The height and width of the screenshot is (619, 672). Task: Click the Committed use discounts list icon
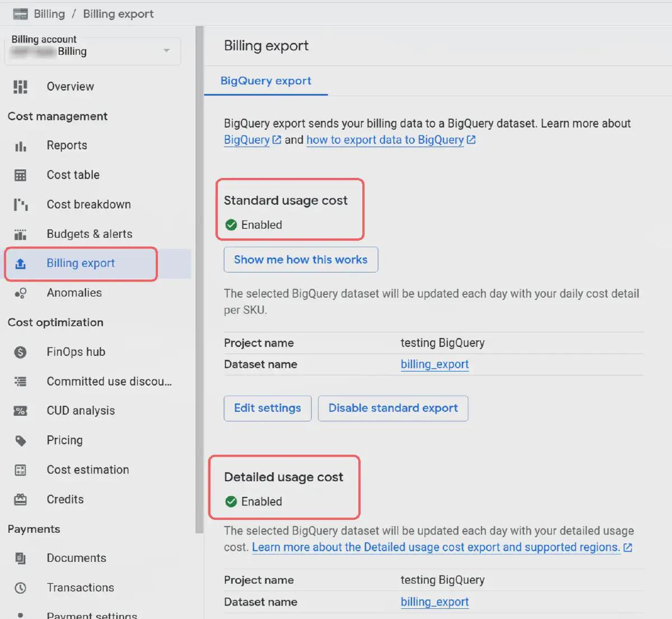click(20, 382)
